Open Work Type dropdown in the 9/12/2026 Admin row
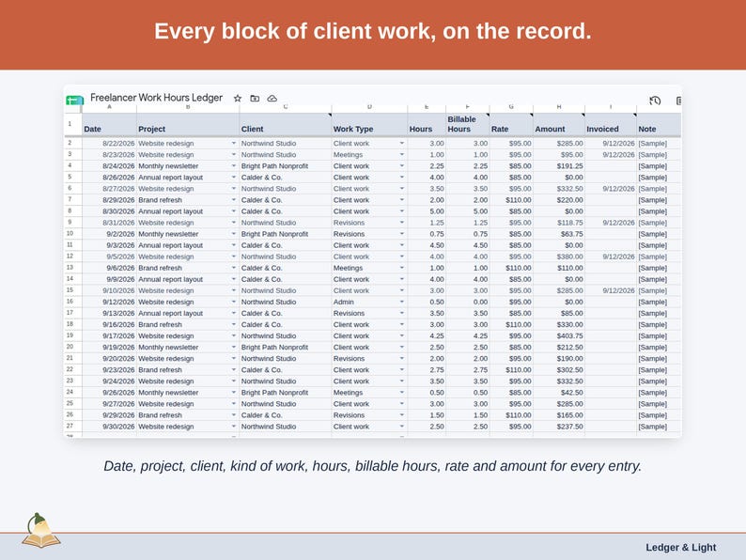The height and width of the screenshot is (560, 746). pyautogui.click(x=402, y=303)
